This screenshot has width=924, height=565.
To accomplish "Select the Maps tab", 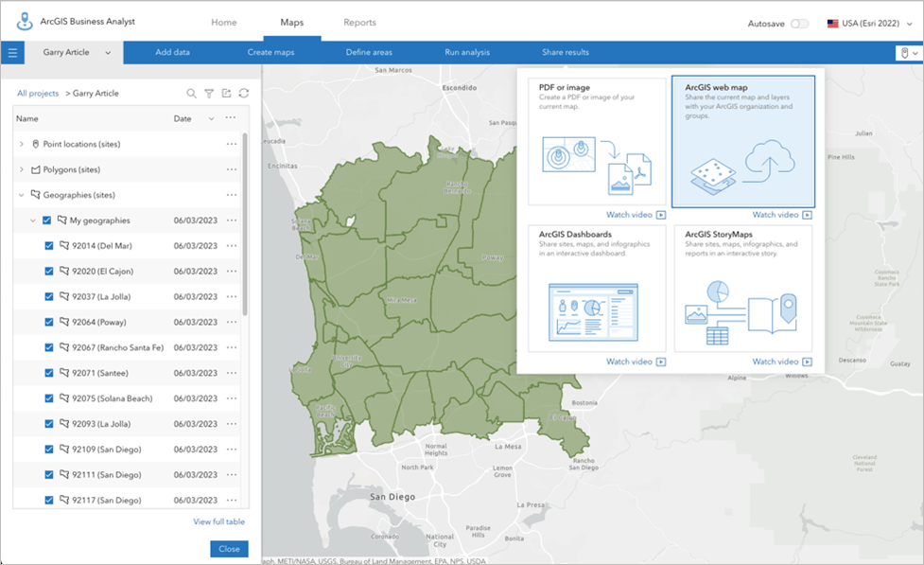I will coord(291,23).
